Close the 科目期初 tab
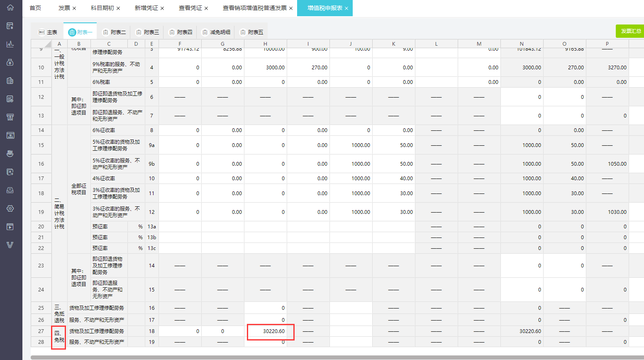644x360 pixels. [118, 8]
